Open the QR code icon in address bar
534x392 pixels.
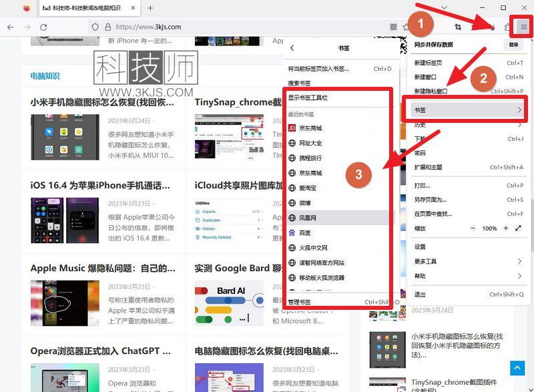point(393,27)
